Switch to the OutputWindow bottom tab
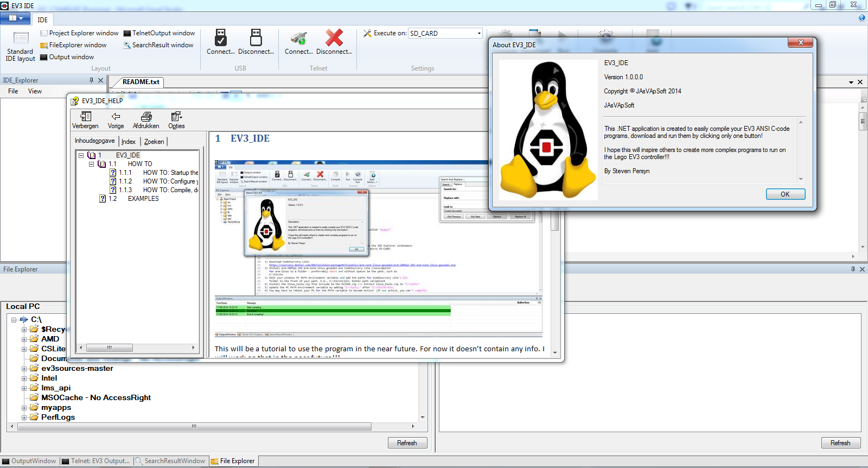Image resolution: width=868 pixels, height=468 pixels. click(29, 461)
